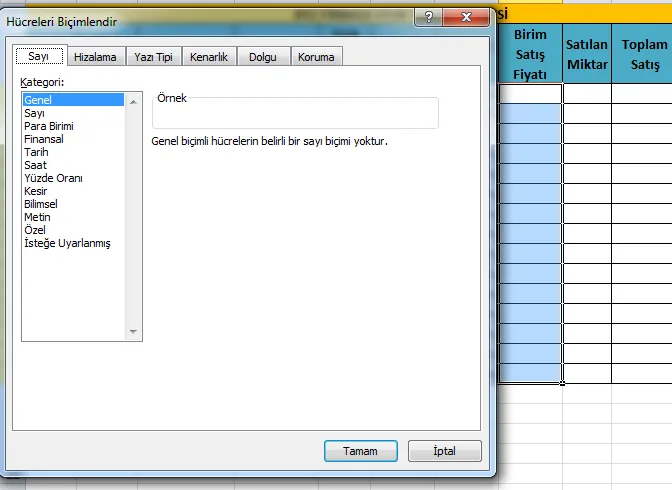672x490 pixels.
Task: Select the Finansal category
Action: tap(44, 139)
